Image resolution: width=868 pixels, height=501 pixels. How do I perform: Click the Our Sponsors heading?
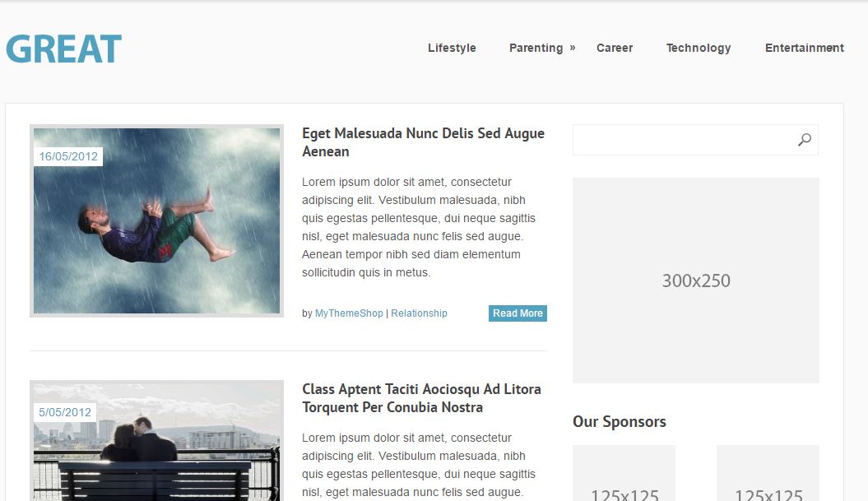coord(620,422)
